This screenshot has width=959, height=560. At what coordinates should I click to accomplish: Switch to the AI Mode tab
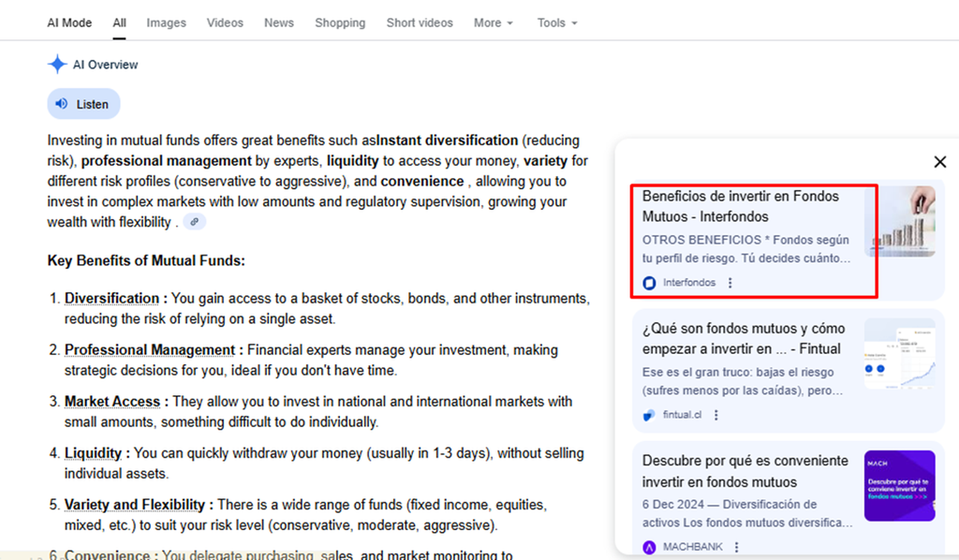[x=69, y=22]
